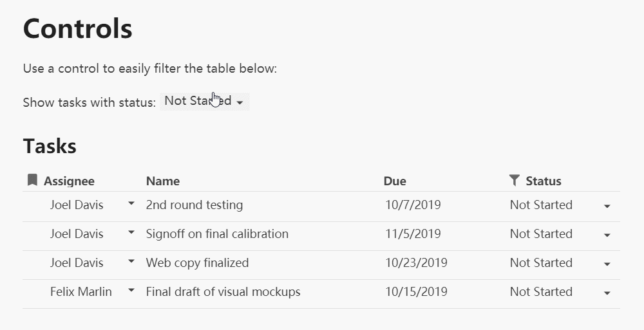
Task: Expand status dropdown for Web copy finalized
Action: [607, 264]
